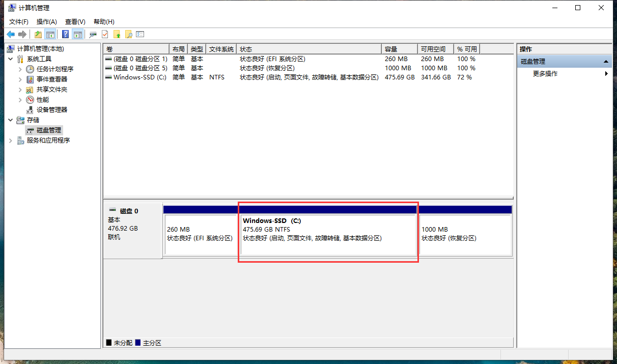Click the drive icon of 磁盘分区 5 row
The width and height of the screenshot is (617, 364).
(x=108, y=68)
